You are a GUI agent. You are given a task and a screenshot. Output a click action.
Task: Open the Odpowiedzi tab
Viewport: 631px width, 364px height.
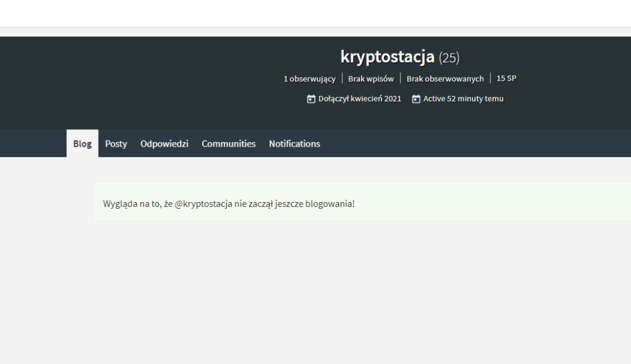coord(164,144)
